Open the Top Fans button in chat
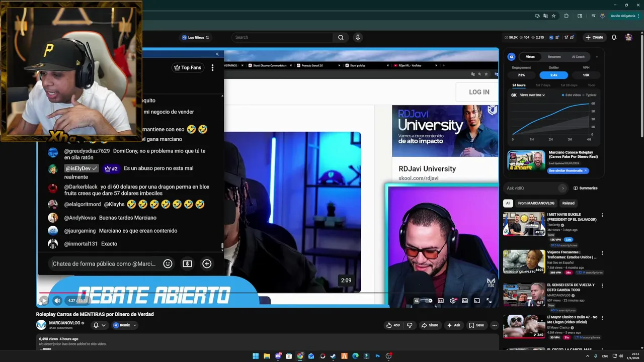The image size is (644, 362). 187,67
